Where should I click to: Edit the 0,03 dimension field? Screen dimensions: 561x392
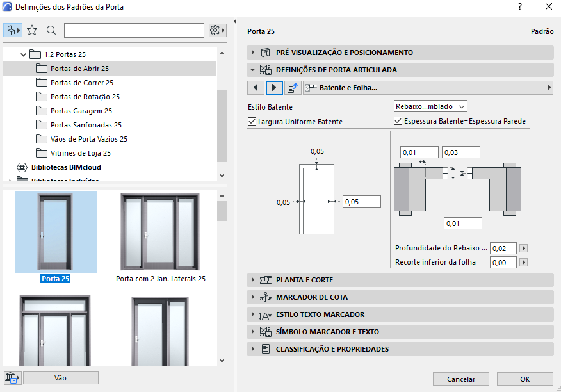(x=461, y=152)
